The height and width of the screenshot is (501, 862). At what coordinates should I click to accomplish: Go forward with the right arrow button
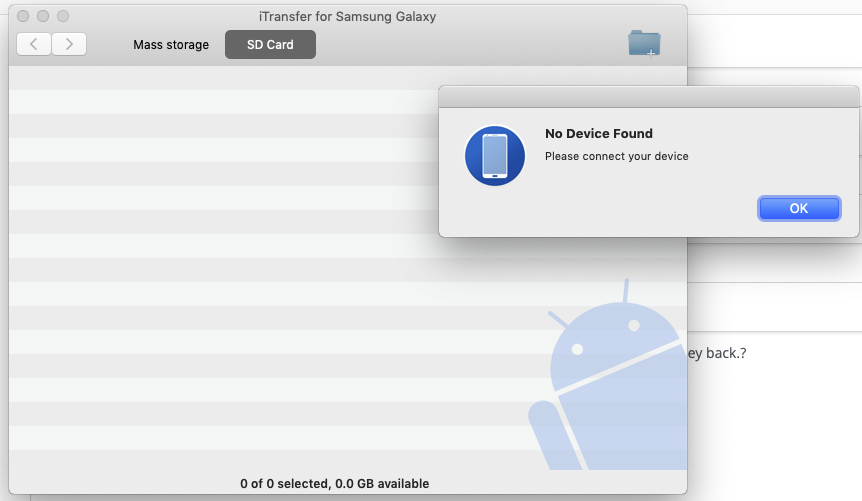[x=69, y=44]
